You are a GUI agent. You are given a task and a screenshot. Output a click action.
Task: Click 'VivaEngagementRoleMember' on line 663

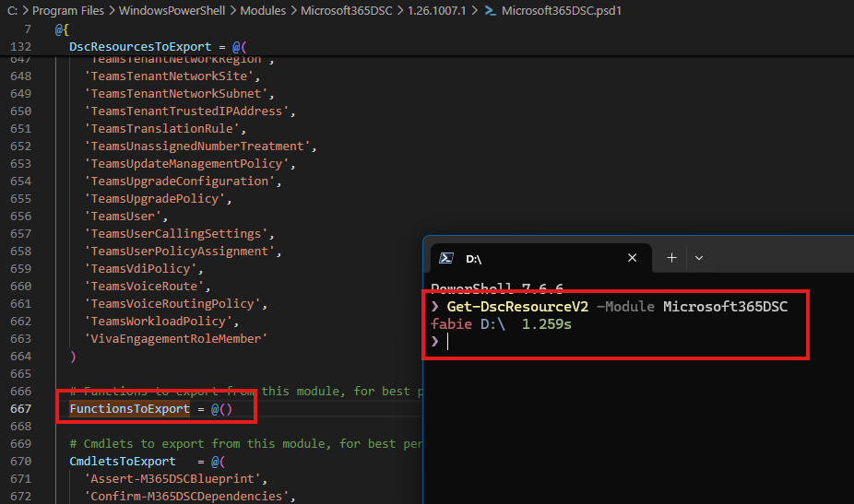pyautogui.click(x=176, y=338)
